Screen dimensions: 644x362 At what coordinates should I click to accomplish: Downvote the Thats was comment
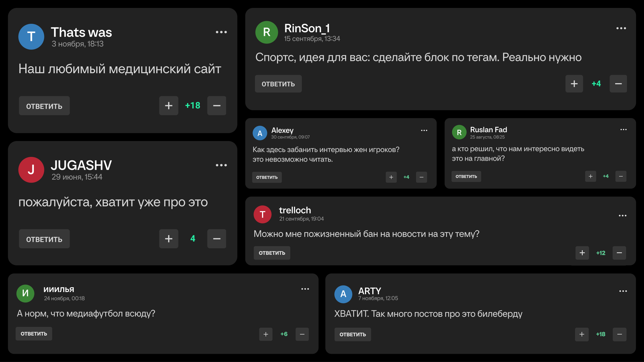217,105
